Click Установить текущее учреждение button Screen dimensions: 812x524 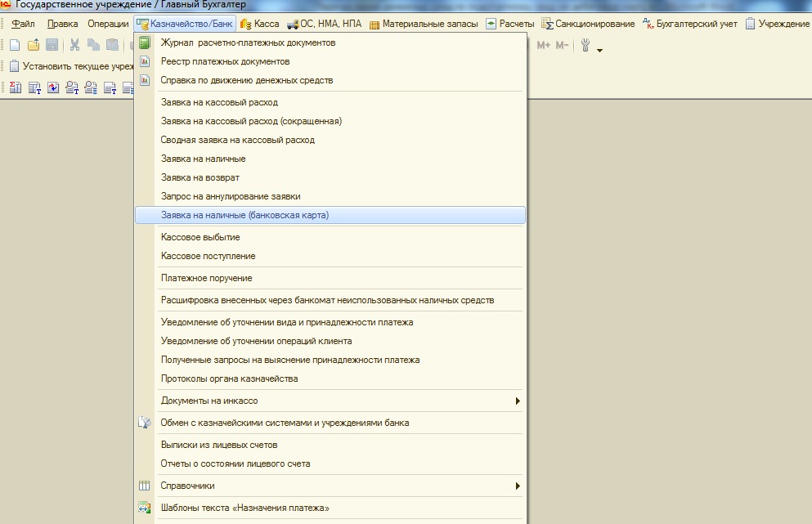click(x=72, y=66)
